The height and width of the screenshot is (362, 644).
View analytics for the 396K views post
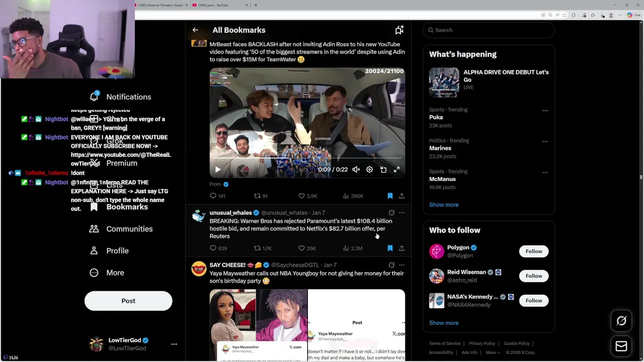[353, 196]
